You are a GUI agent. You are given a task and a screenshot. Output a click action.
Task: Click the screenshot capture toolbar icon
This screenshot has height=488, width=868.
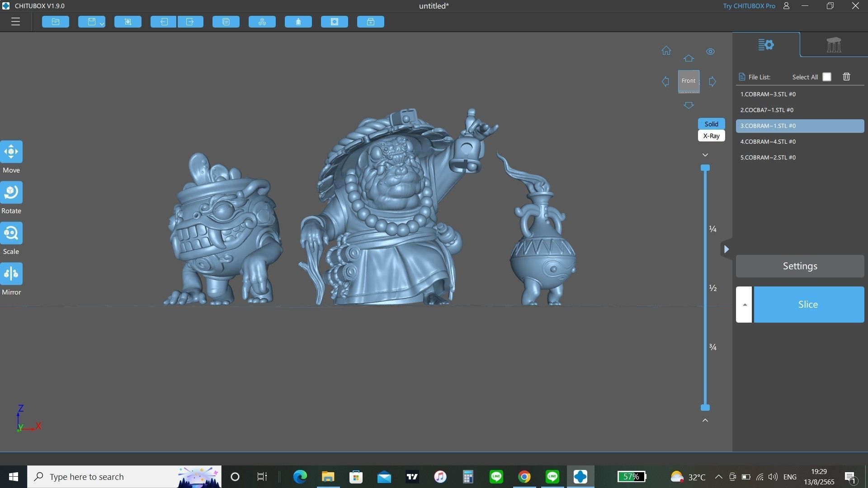[x=128, y=22]
